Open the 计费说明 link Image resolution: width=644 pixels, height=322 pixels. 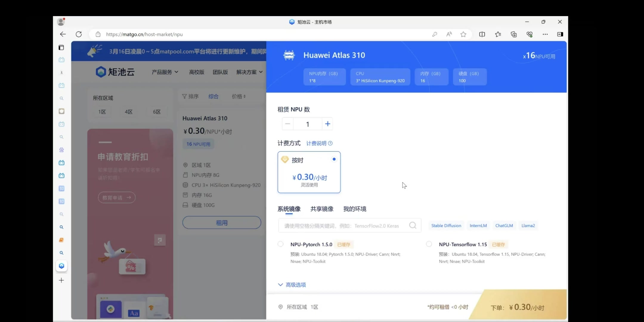click(x=316, y=143)
